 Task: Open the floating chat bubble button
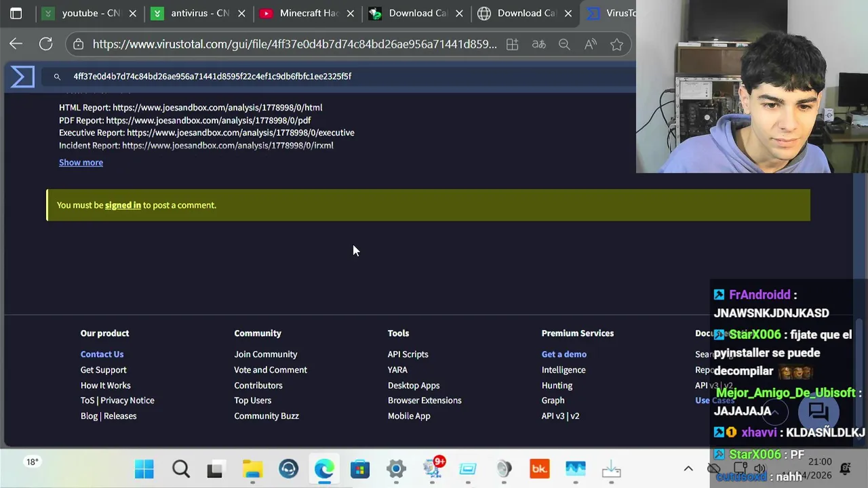click(818, 411)
